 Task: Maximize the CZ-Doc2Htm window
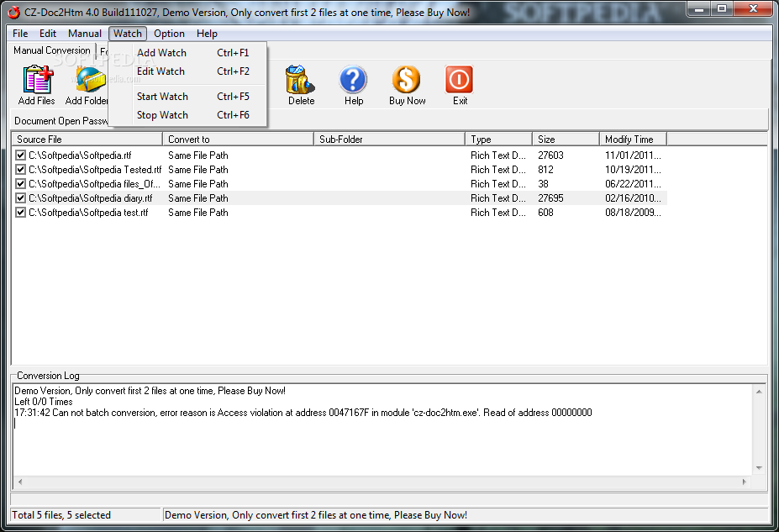point(722,9)
